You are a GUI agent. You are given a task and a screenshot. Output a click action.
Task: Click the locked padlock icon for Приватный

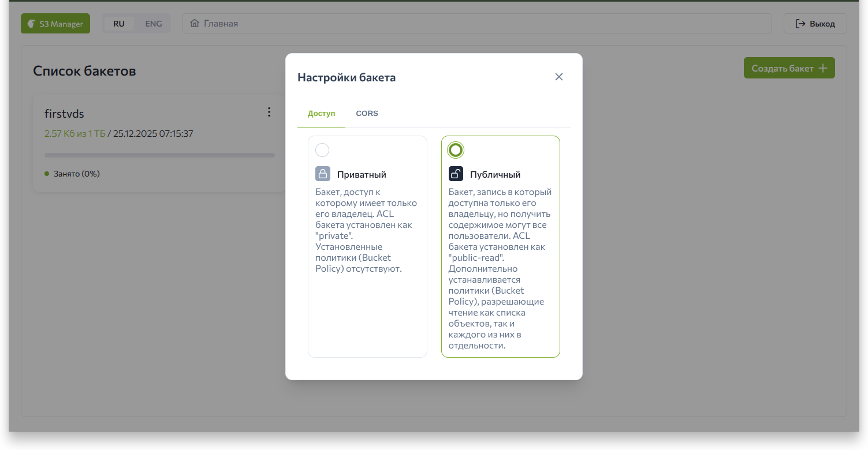pos(323,174)
